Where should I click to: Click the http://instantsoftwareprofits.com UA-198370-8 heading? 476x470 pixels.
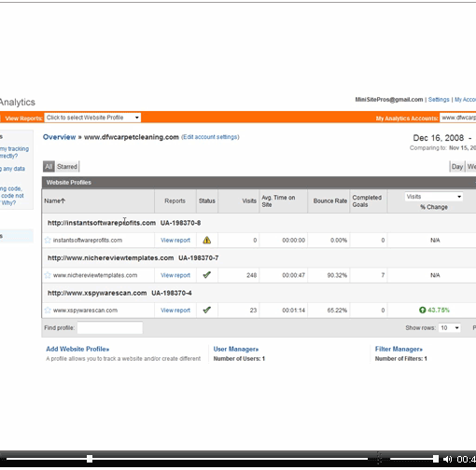click(124, 223)
